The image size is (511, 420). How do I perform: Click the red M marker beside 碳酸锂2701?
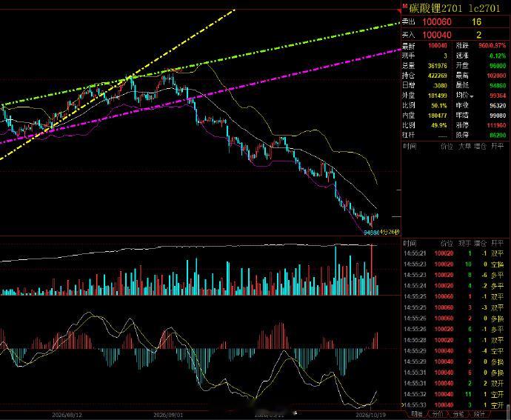point(404,6)
